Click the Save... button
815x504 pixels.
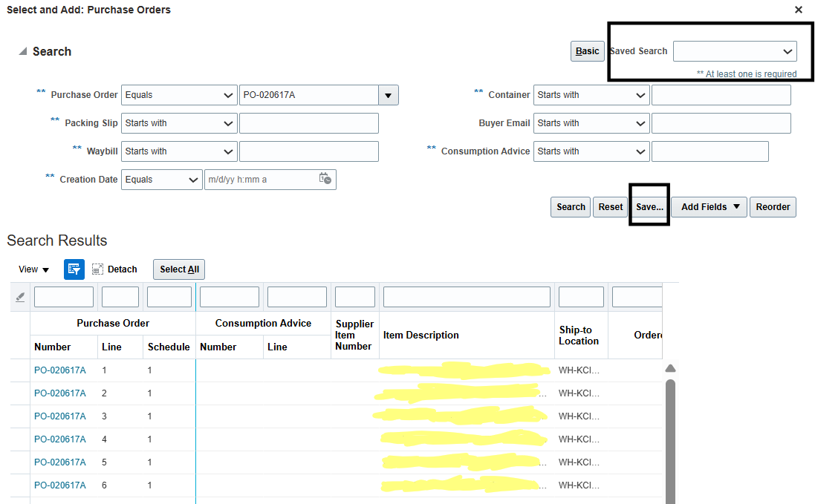point(648,207)
